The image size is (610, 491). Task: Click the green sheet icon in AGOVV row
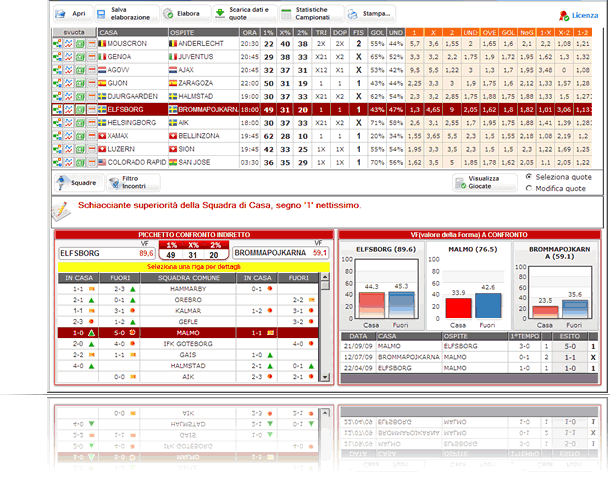tap(80, 70)
